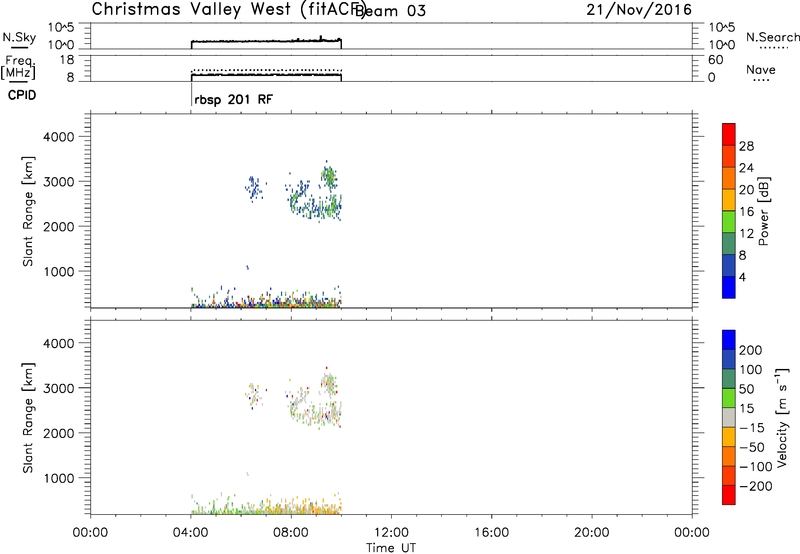This screenshot has height=554, width=800.
Task: Click the "Time UT" axis title
Action: click(x=391, y=548)
